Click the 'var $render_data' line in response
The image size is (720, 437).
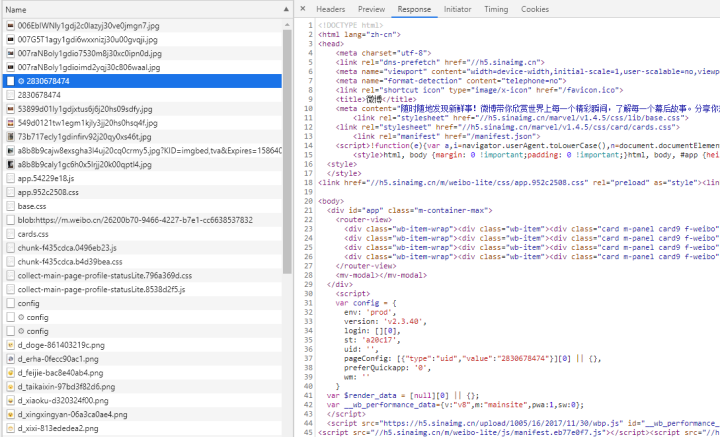click(403, 396)
